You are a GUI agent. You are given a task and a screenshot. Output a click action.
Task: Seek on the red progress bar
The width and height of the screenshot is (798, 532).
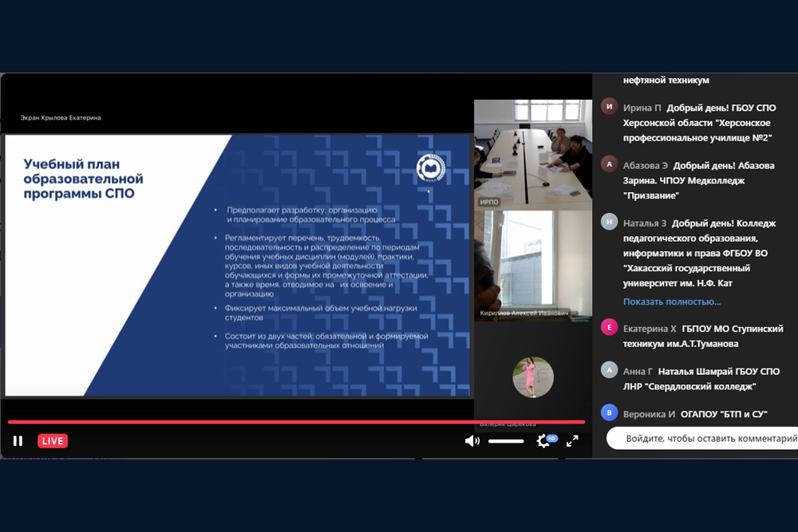point(296,422)
